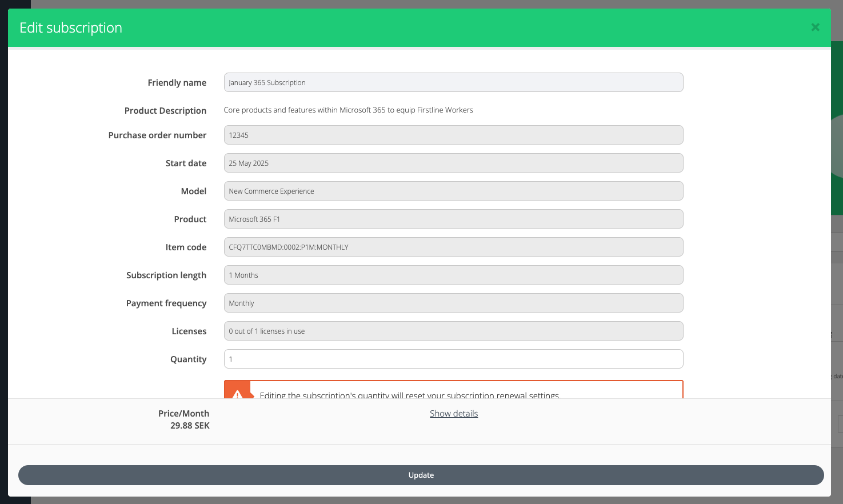The width and height of the screenshot is (843, 504).
Task: Select the Quantity input field
Action: (x=454, y=359)
